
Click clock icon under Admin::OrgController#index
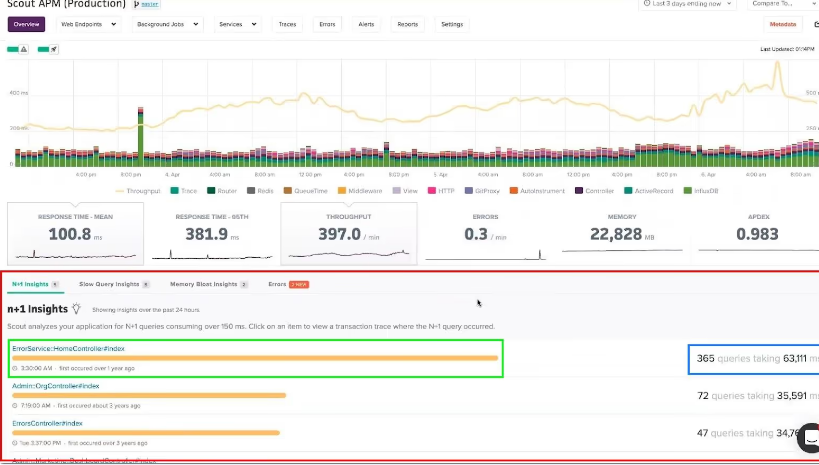15,405
